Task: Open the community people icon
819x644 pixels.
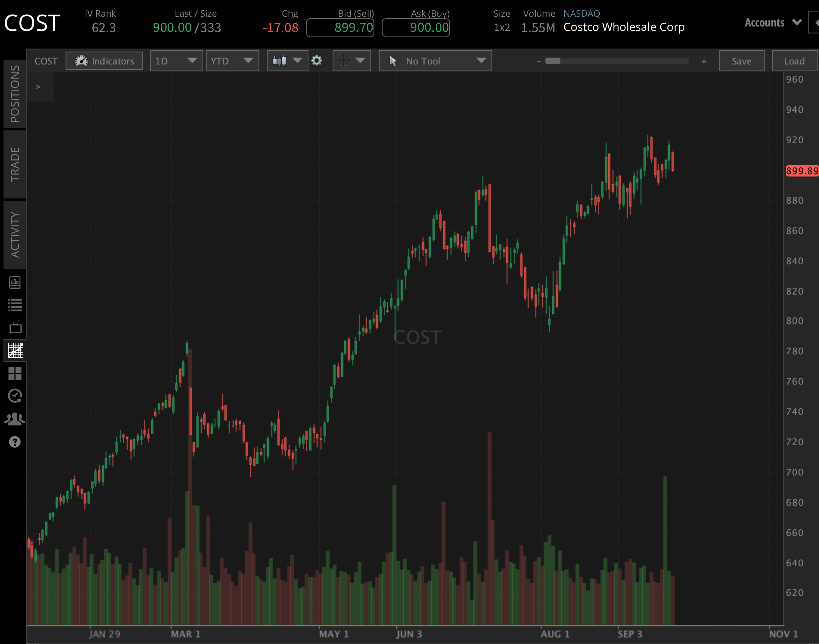Action: pos(15,418)
